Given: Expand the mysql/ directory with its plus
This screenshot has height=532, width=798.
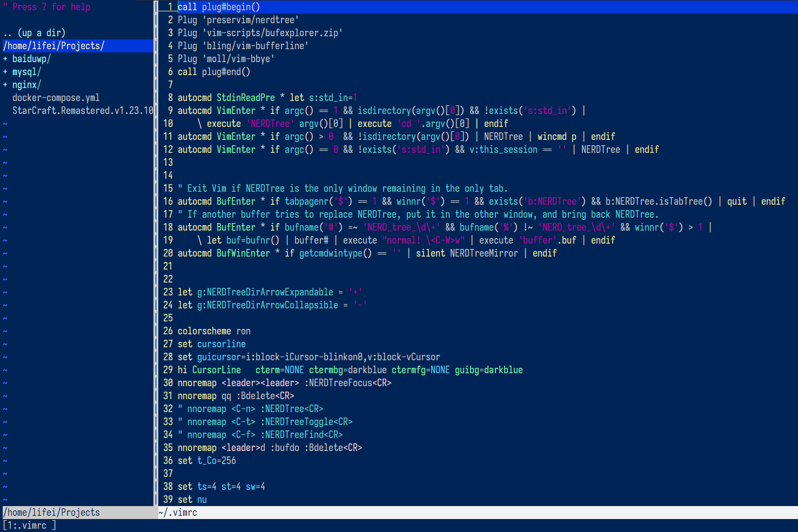Looking at the screenshot, I should [5, 72].
